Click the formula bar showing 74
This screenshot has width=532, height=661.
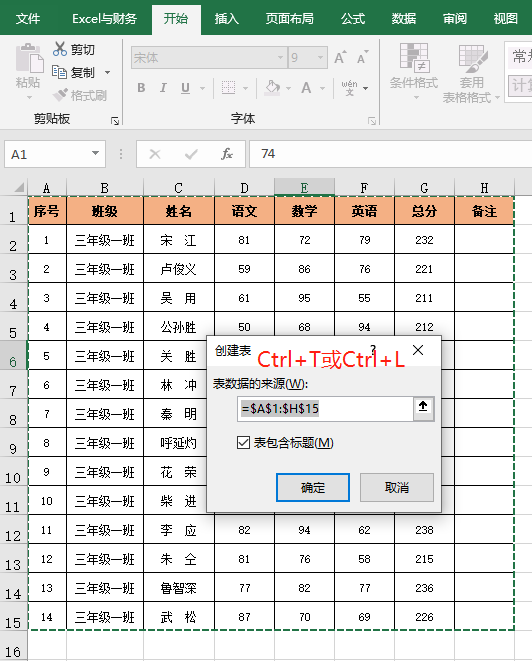coord(390,154)
